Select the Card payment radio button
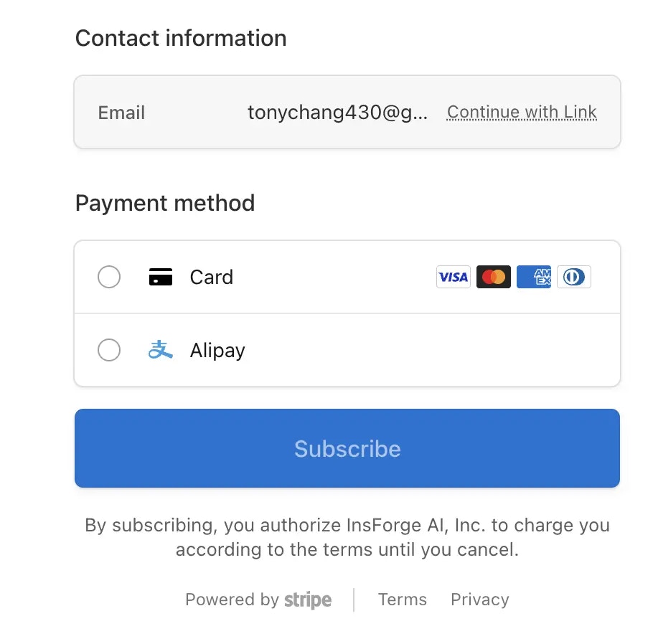Image resolution: width=653 pixels, height=644 pixels. [109, 277]
